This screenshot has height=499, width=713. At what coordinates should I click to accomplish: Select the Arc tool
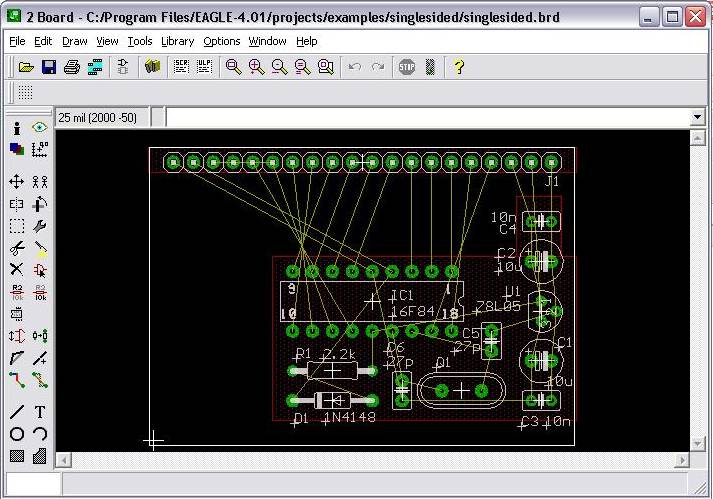(40, 434)
